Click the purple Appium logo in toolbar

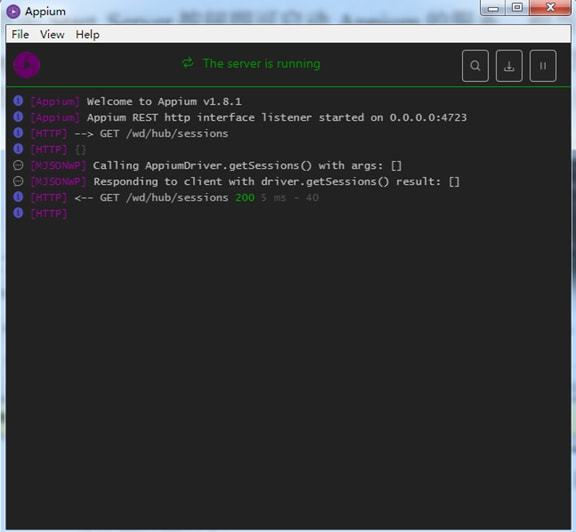[x=26, y=65]
